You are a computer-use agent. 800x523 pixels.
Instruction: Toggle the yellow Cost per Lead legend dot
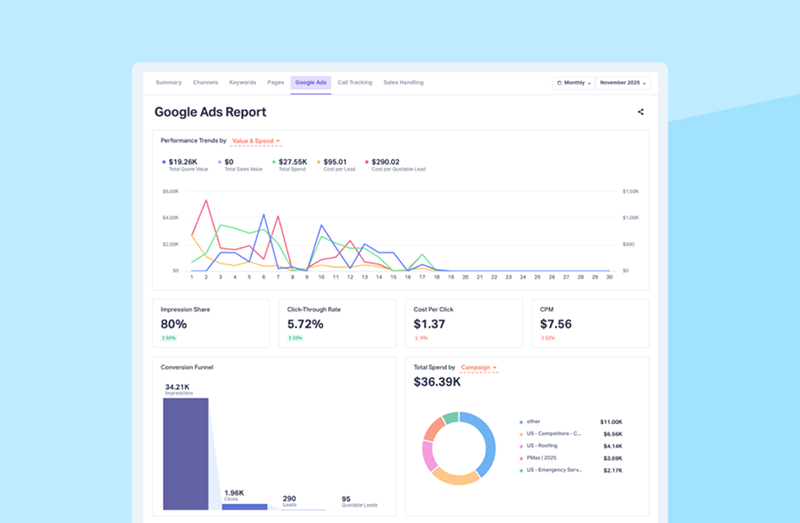click(319, 161)
